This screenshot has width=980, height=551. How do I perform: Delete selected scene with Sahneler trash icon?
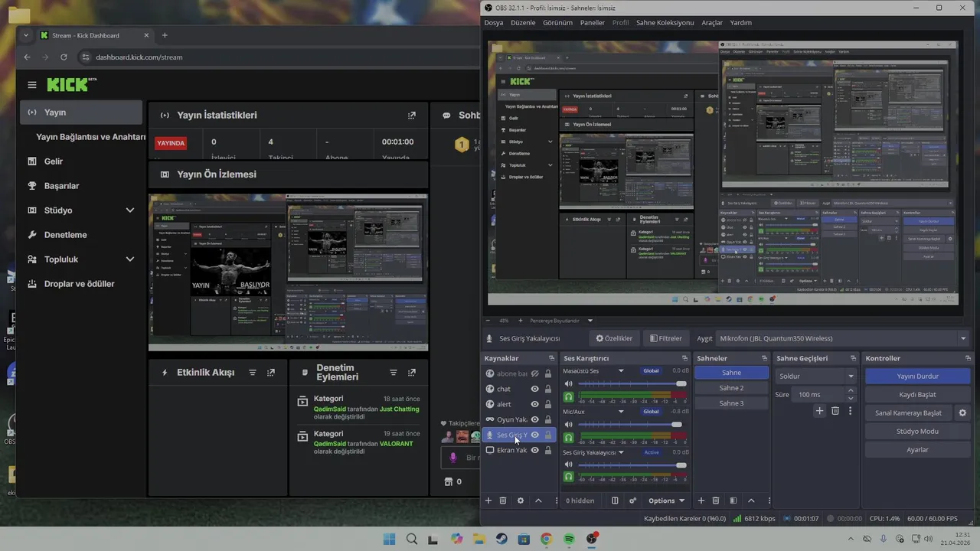[716, 500]
